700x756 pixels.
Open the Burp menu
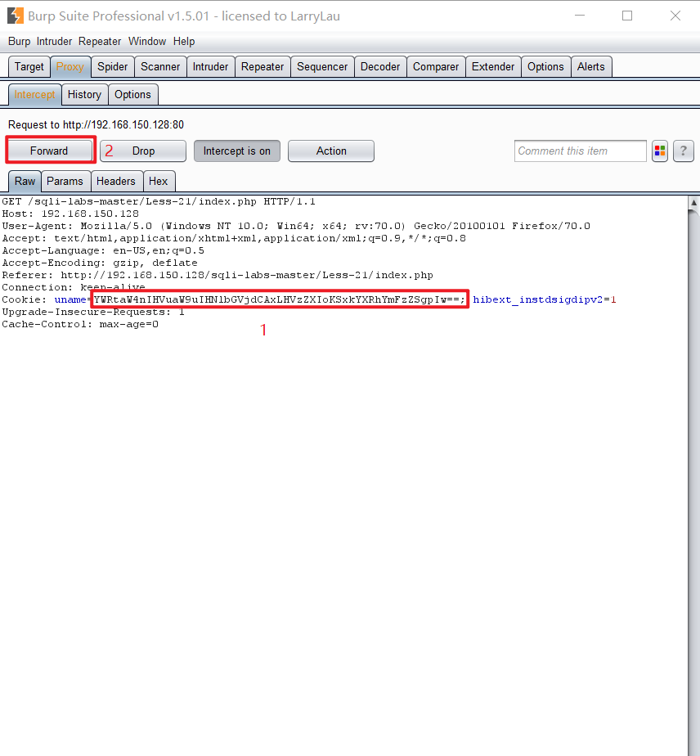(20, 42)
